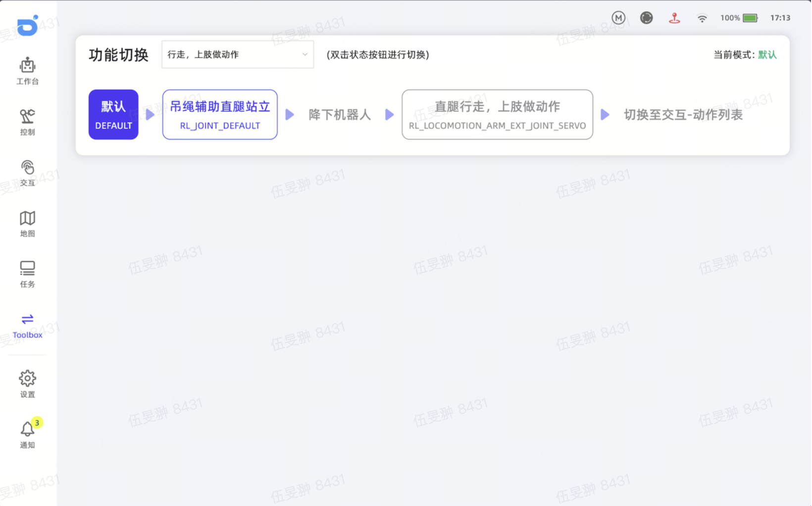This screenshot has height=506, width=812.
Task: Toggle the 吊绳辅助直腿站立 state button
Action: 219,114
